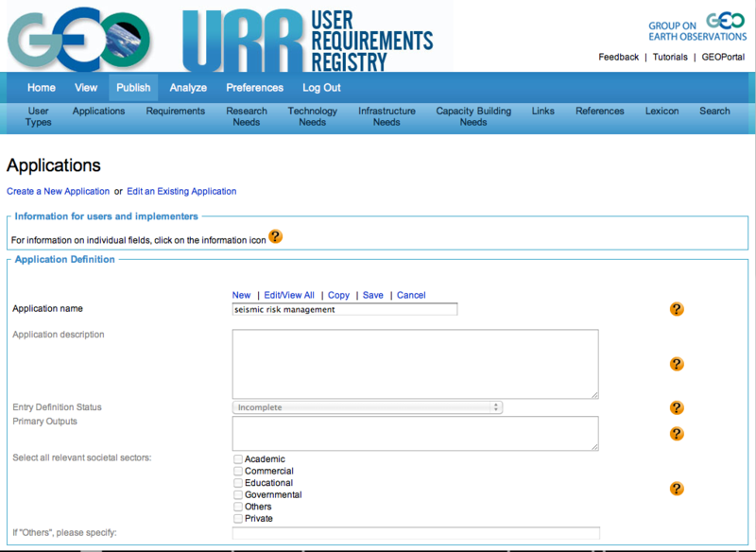Switch to the Requirements sub-tab
Image resolution: width=756 pixels, height=552 pixels.
pyautogui.click(x=175, y=111)
